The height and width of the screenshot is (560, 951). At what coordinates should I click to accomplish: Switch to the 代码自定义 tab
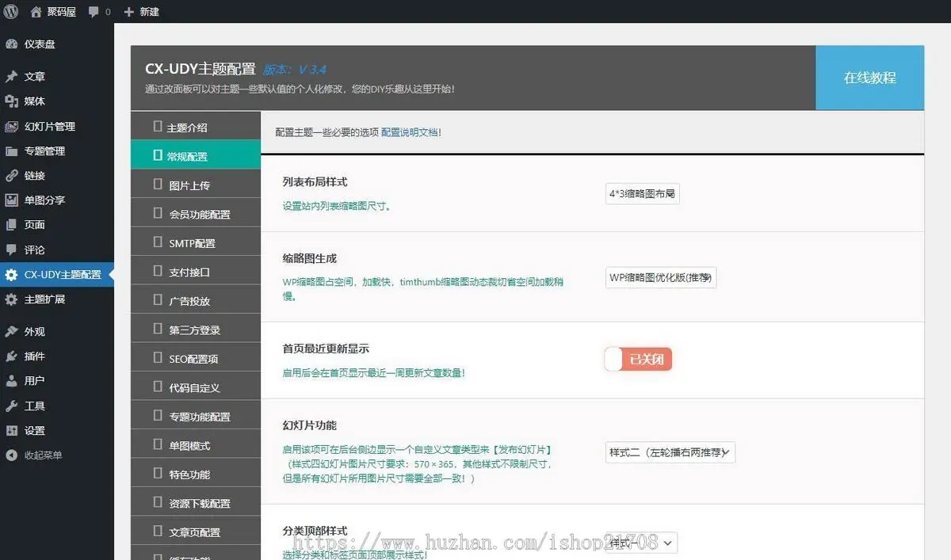(196, 387)
